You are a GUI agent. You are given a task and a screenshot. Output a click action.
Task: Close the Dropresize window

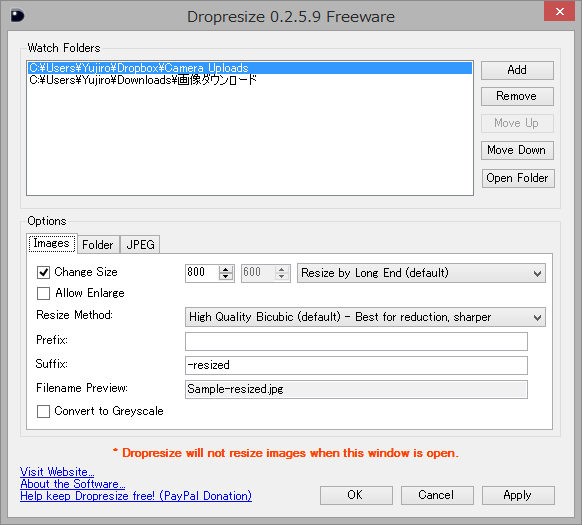pos(559,12)
